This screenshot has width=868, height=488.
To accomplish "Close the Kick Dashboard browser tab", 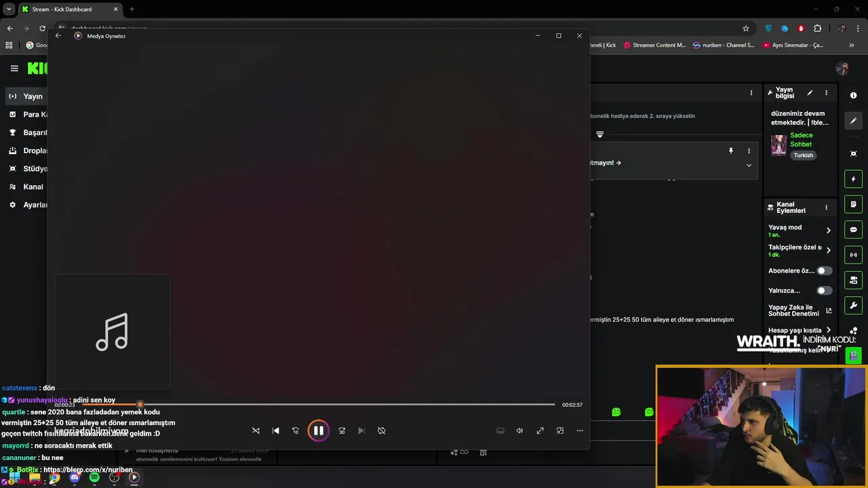I will click(x=115, y=9).
